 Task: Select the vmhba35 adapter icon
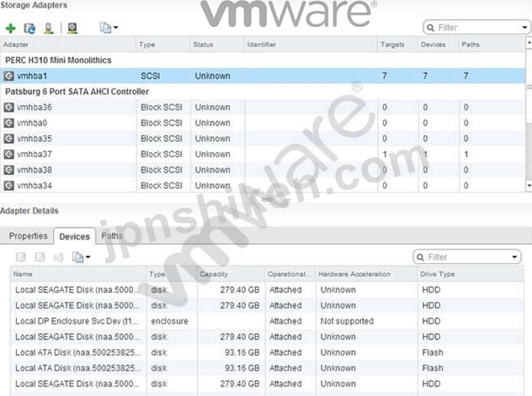pos(8,139)
